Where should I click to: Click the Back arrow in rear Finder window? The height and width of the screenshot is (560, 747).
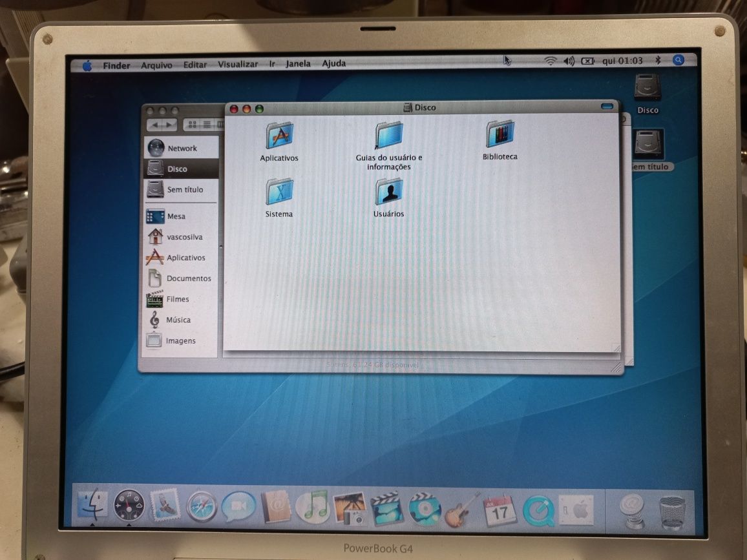[x=155, y=125]
